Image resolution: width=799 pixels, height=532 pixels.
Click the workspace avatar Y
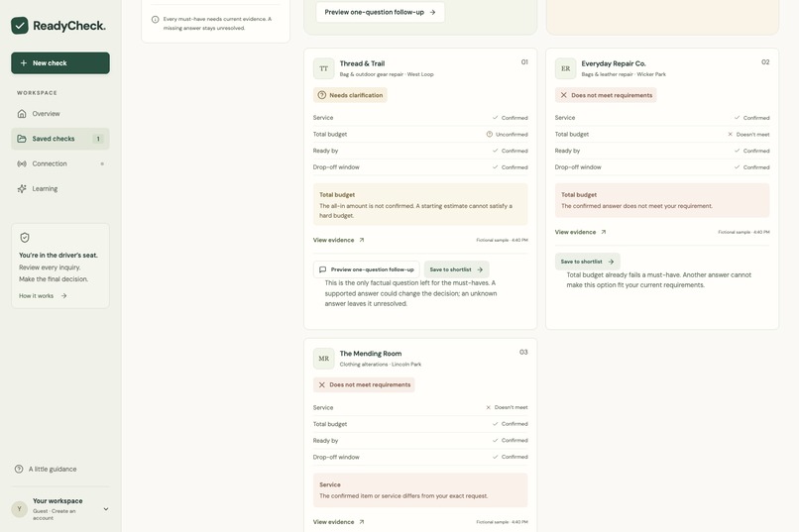click(x=20, y=509)
